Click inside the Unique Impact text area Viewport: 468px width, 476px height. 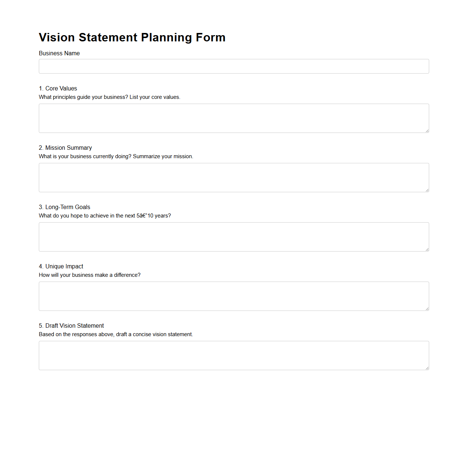point(234,296)
